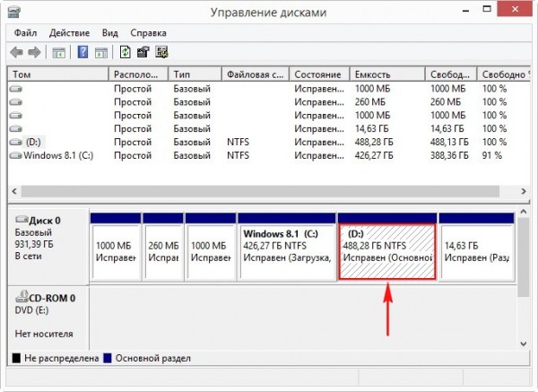Click the 426,27 ГБ capacity cell
The height and width of the screenshot is (392, 538).
(374, 155)
